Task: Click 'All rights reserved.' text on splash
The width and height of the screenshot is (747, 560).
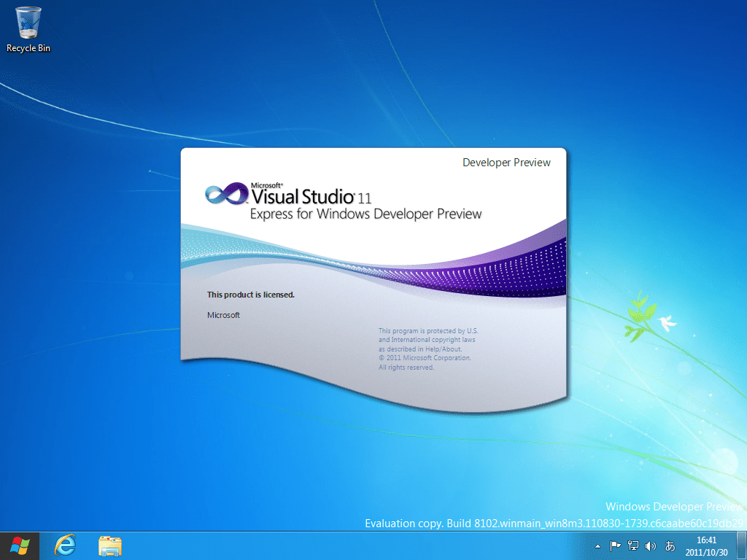Action: click(x=406, y=367)
